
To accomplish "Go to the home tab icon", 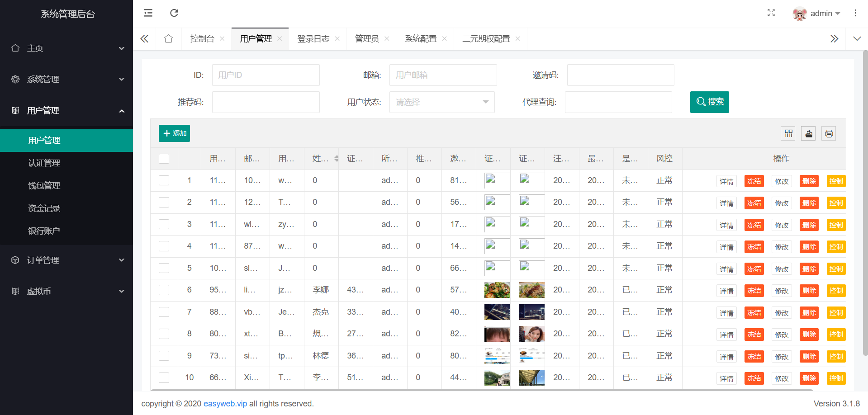I will (169, 39).
